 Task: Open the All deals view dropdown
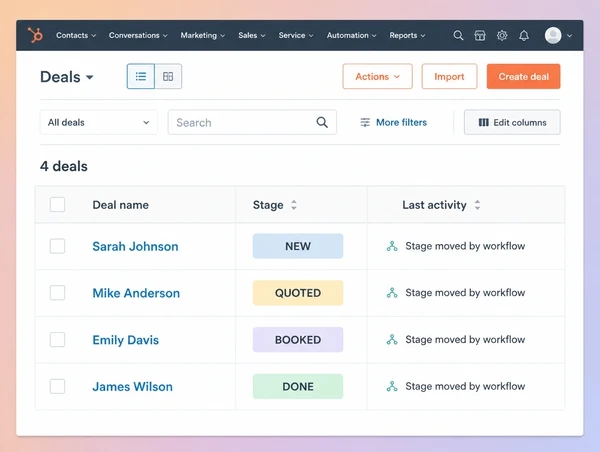coord(99,122)
